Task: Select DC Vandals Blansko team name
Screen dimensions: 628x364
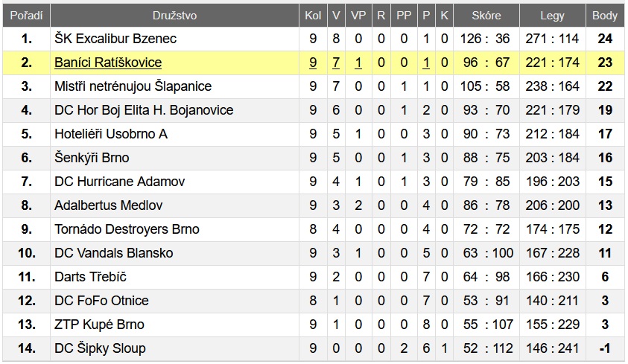Action: coord(114,253)
